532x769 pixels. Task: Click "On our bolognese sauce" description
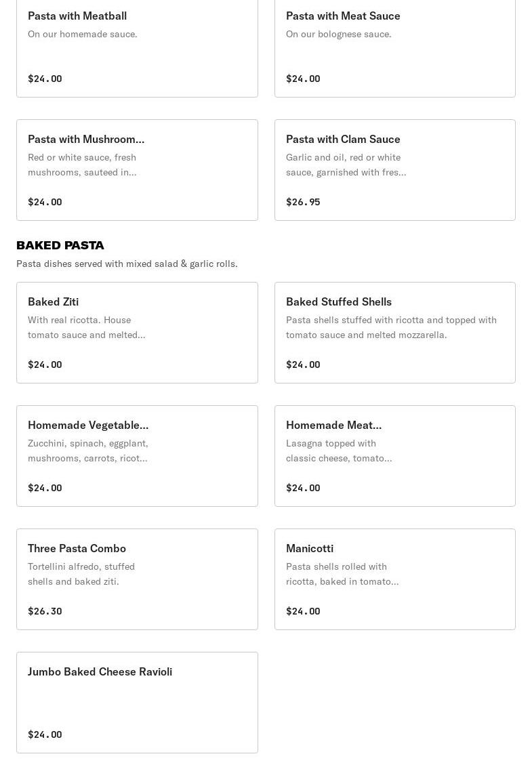pyautogui.click(x=339, y=34)
